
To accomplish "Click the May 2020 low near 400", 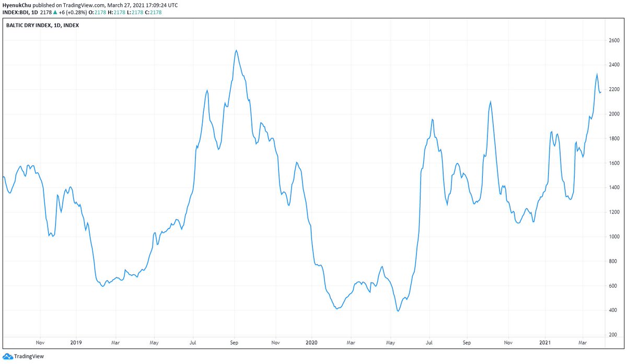I will [398, 311].
